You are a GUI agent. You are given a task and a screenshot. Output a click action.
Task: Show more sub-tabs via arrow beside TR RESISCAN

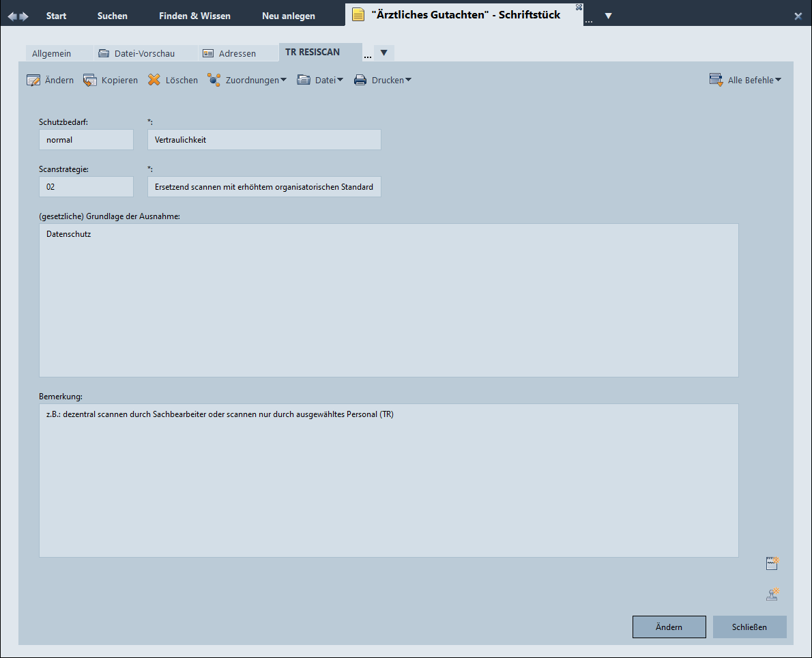(x=383, y=53)
